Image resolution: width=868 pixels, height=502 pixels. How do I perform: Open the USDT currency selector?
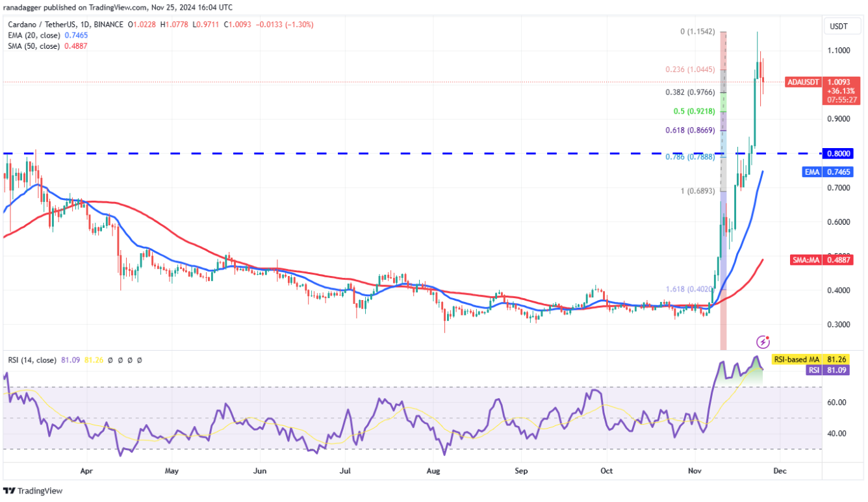[842, 26]
